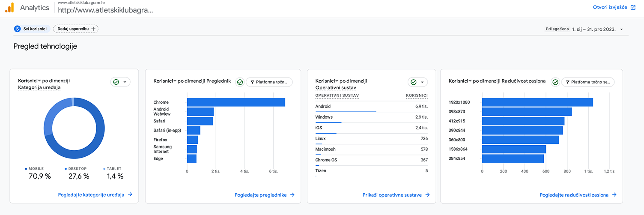Toggle the Platforma filter chip on Razlučivost zaslona card

(588, 82)
